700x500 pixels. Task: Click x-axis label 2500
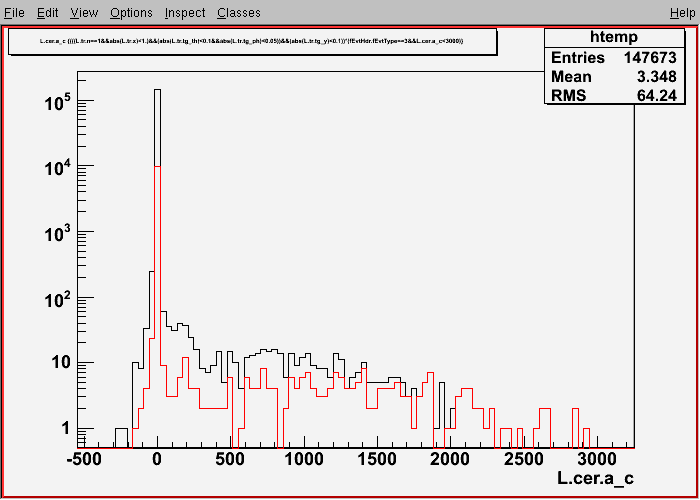click(x=523, y=459)
